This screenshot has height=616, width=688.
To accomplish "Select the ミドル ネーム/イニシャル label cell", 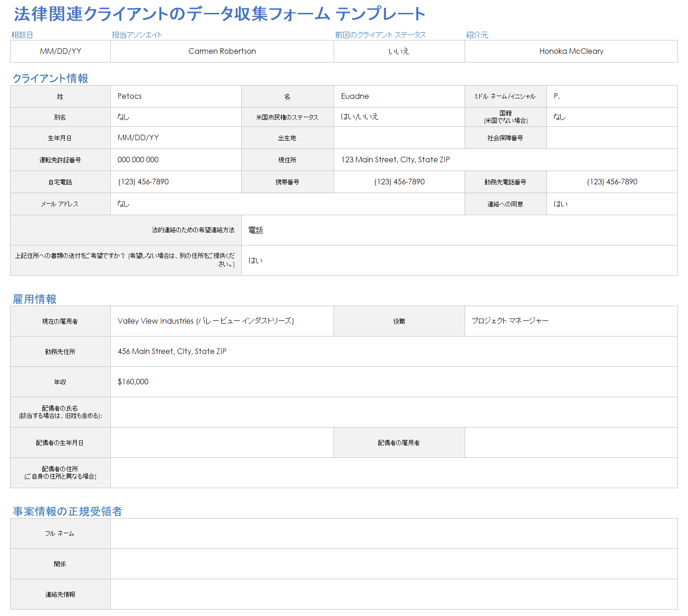I will click(506, 96).
